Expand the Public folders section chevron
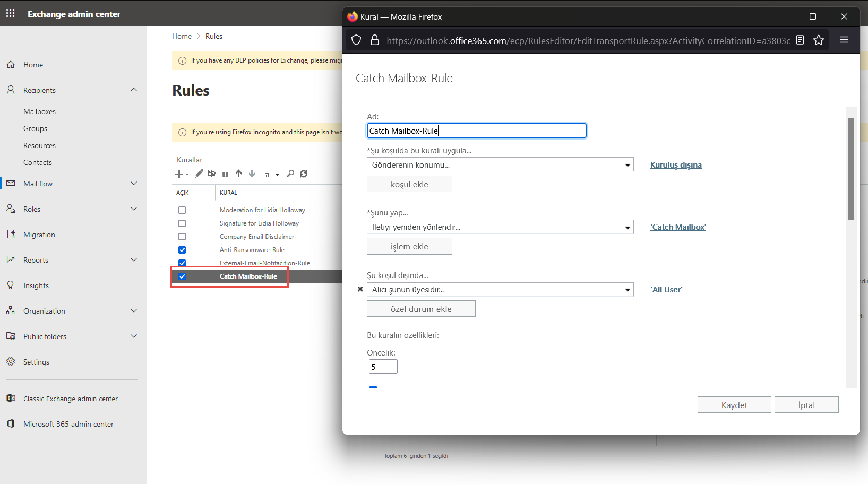 (134, 336)
